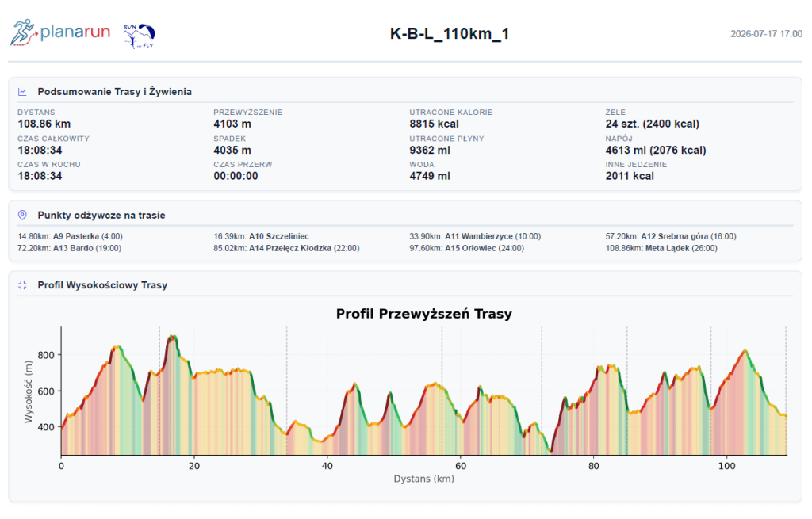Click the elevation gain value 4103 m

coord(232,124)
